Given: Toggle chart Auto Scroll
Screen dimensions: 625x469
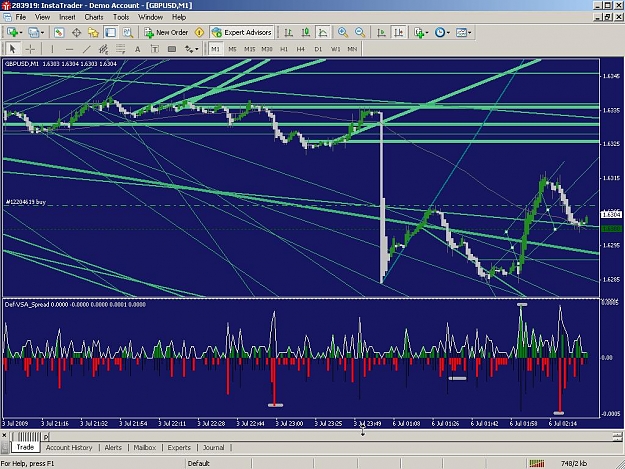Looking at the screenshot, I should click(x=381, y=33).
